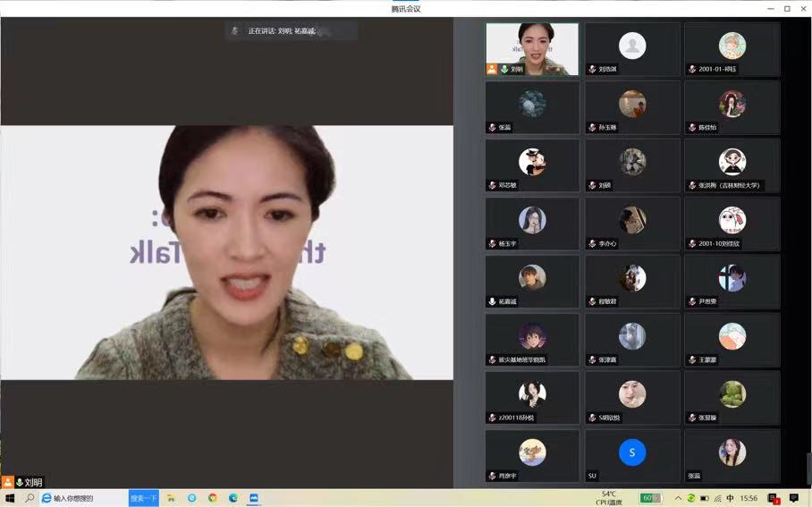This screenshot has height=507, width=812.
Task: Open the notification center icon
Action: (x=793, y=498)
